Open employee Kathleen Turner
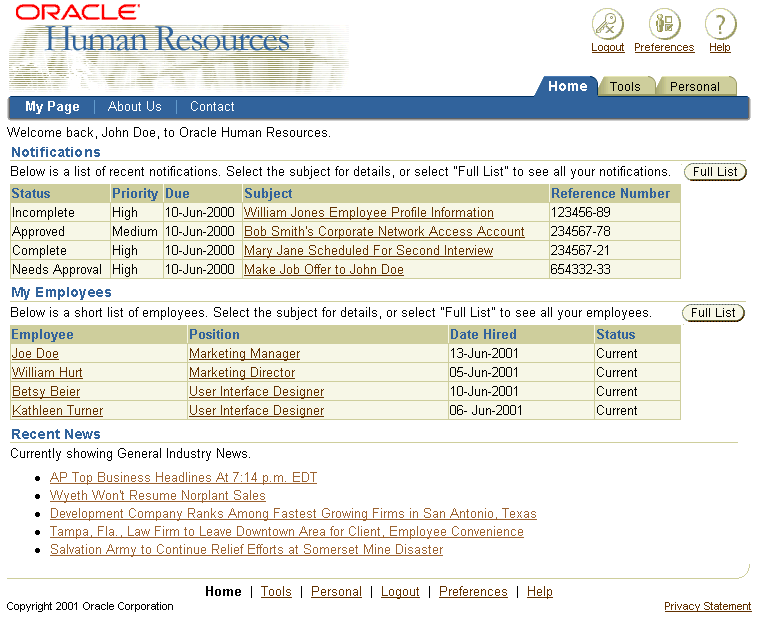 pos(57,411)
